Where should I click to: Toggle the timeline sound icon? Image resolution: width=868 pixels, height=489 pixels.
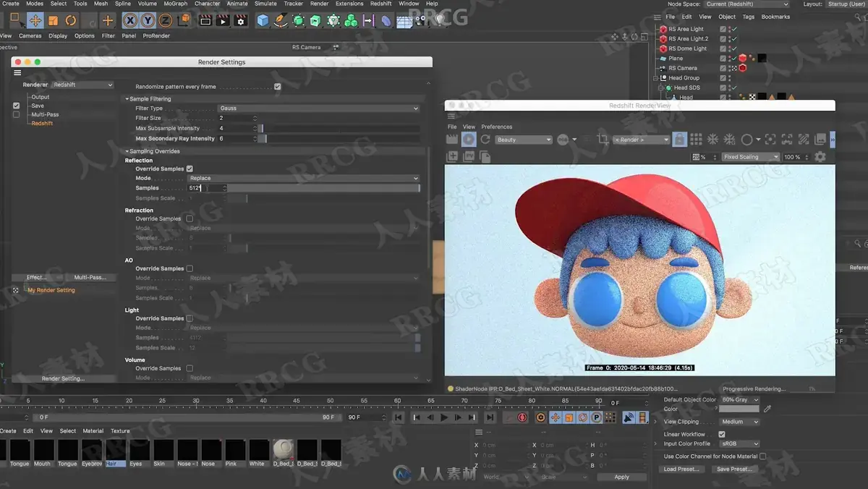tap(629, 417)
